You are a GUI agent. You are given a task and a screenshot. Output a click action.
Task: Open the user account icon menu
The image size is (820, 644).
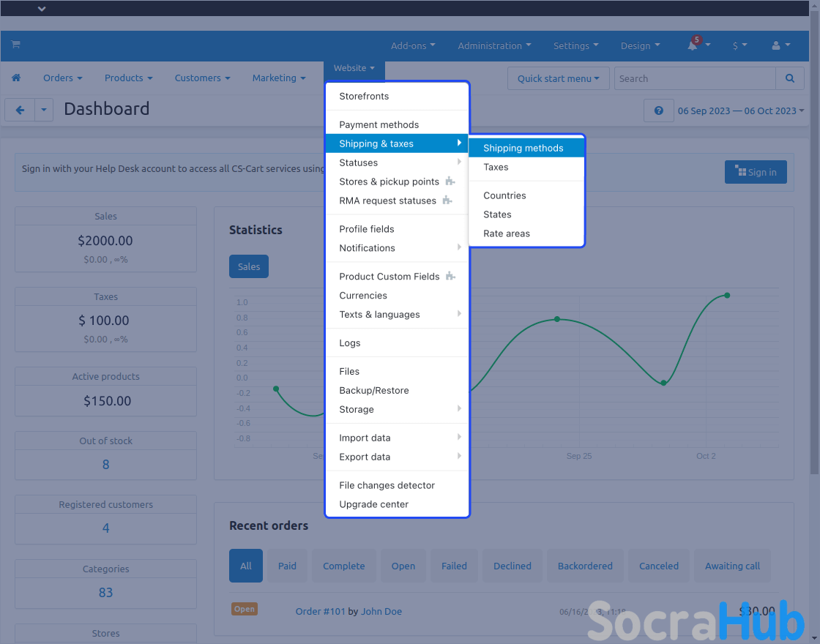coord(780,45)
